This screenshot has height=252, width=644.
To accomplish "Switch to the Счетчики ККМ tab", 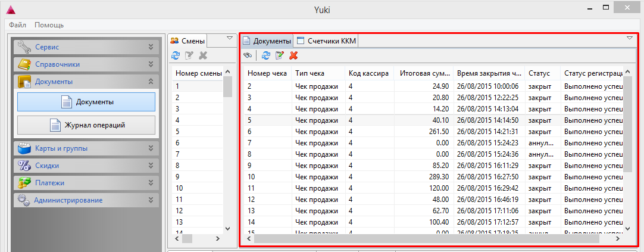I will coord(327,41).
